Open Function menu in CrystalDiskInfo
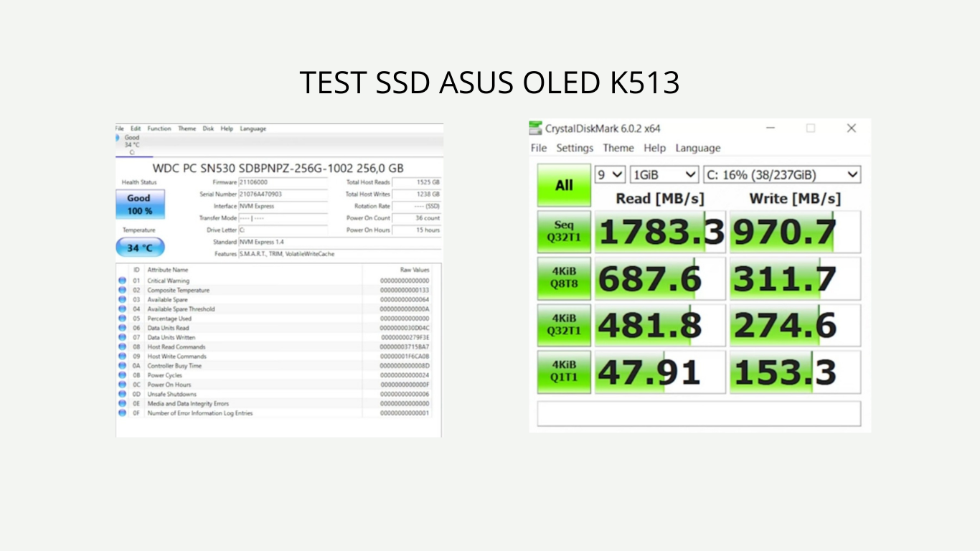Viewport: 980px width, 551px height. tap(159, 128)
